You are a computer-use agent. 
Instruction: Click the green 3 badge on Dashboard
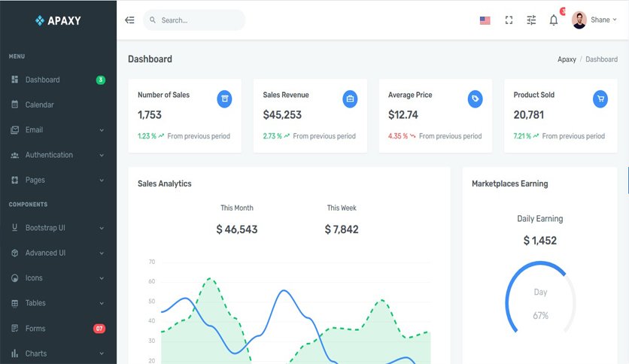pos(101,80)
